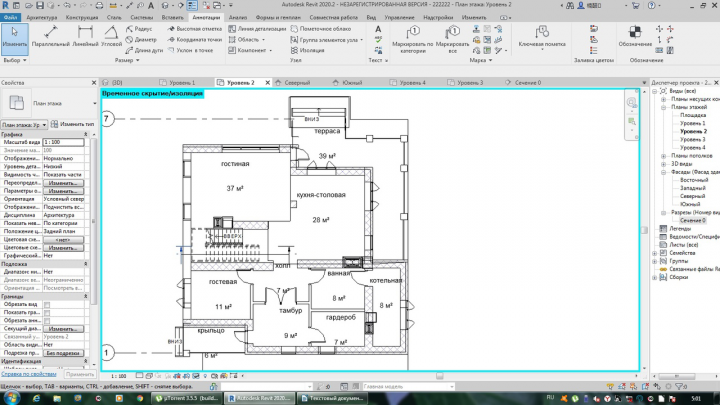Image resolution: width=720 pixels, height=405 pixels.
Task: Expand Планы потолков tree node
Action: tap(663, 156)
